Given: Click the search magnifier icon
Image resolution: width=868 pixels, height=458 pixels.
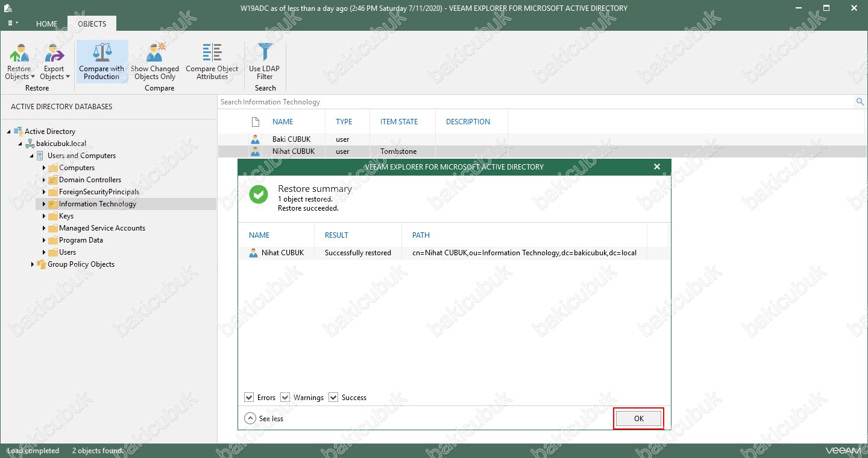Looking at the screenshot, I should click(860, 102).
